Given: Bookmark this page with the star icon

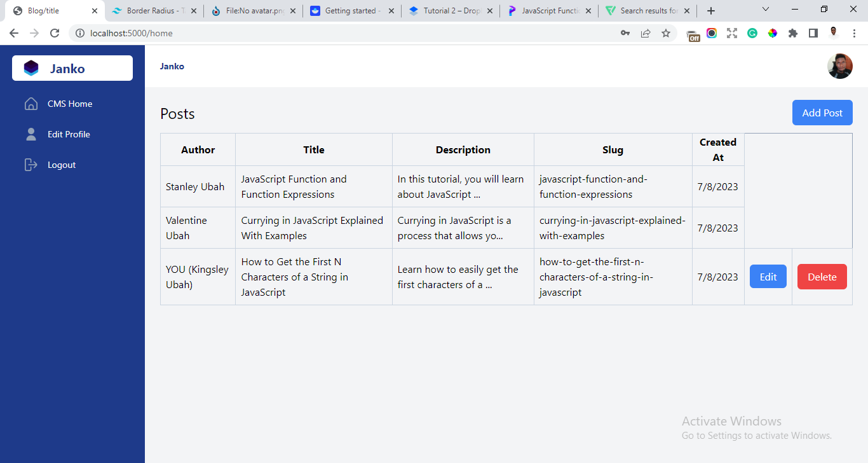Looking at the screenshot, I should click(x=666, y=32).
